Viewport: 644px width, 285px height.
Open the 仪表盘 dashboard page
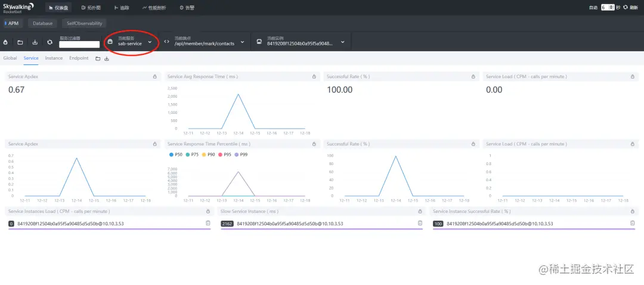click(58, 8)
